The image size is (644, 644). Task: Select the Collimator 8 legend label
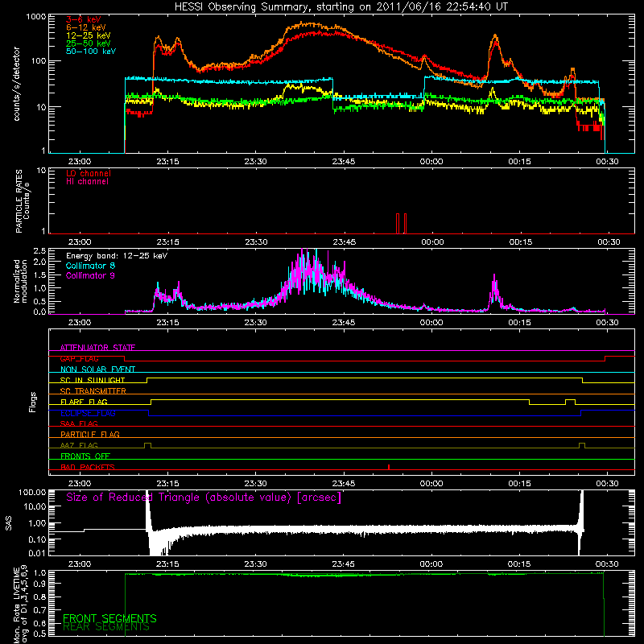pyautogui.click(x=90, y=266)
